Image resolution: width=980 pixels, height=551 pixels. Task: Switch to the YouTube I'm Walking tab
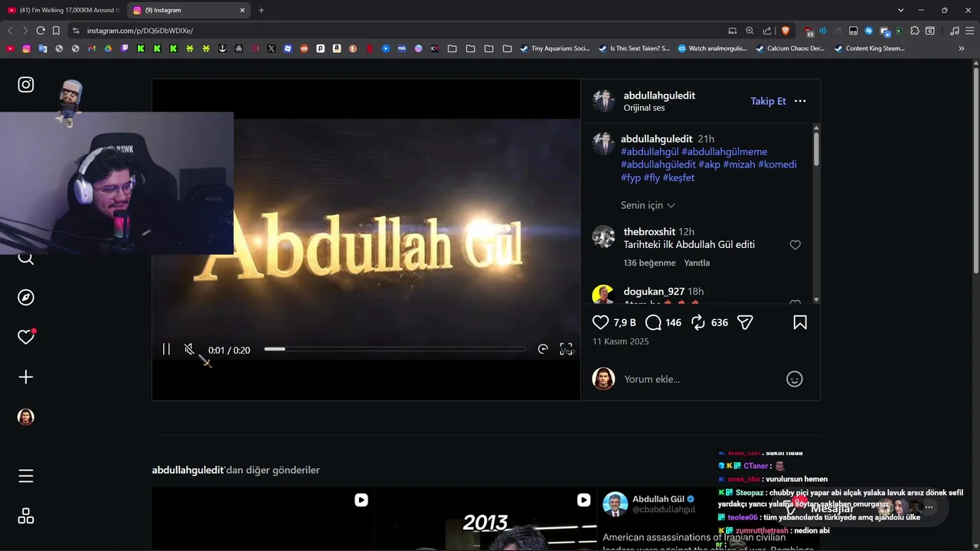[x=63, y=10]
